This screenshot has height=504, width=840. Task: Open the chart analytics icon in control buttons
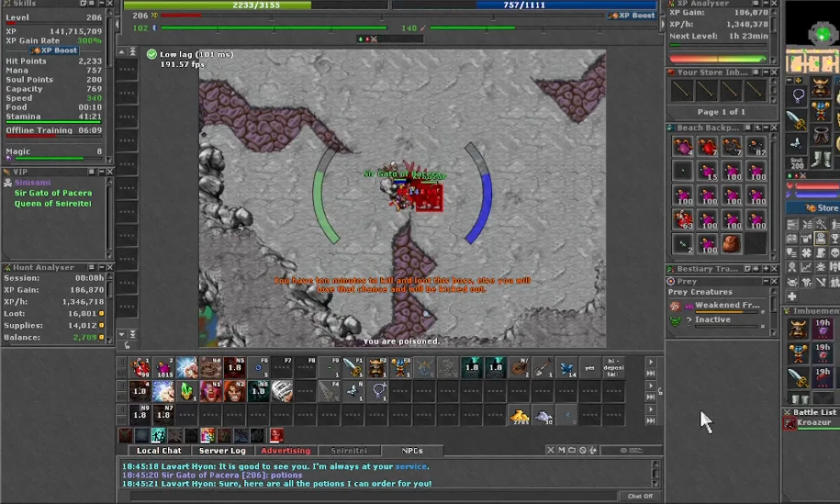(806, 266)
